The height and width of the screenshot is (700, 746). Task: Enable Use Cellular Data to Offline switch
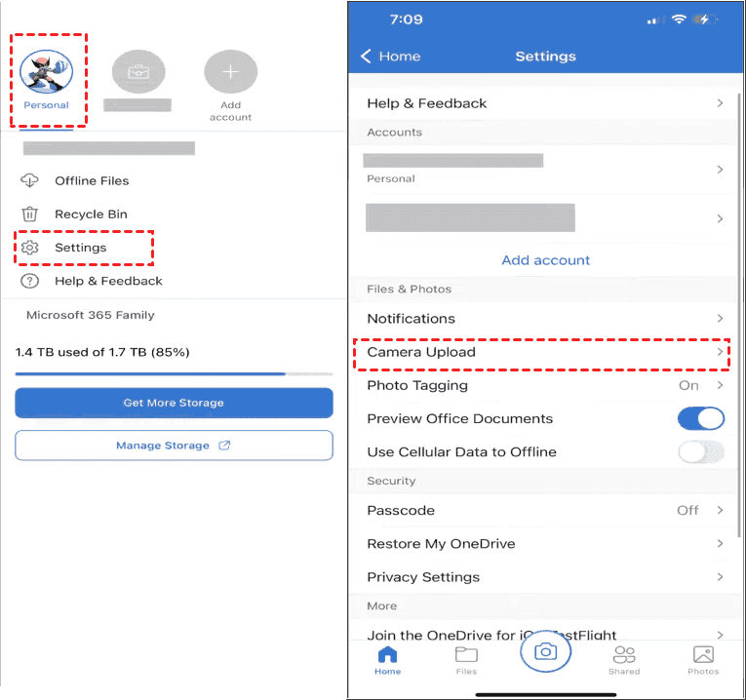pyautogui.click(x=701, y=452)
